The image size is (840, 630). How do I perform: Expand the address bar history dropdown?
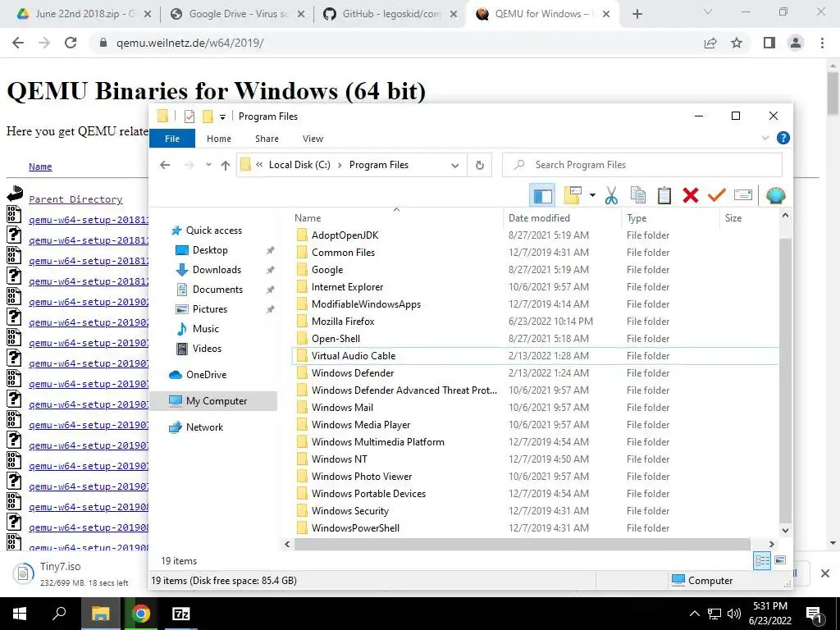[454, 166]
